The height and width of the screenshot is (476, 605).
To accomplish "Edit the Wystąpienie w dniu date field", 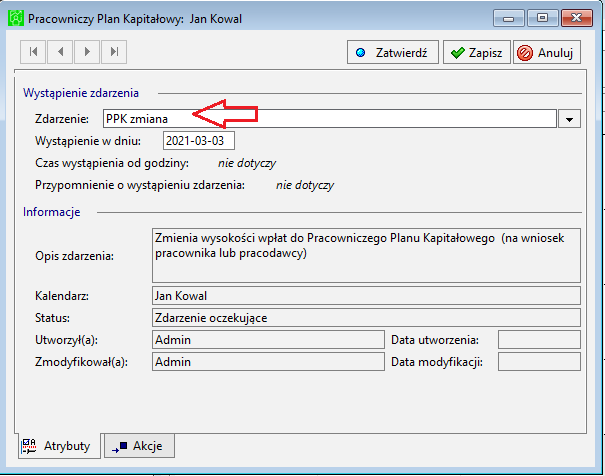I will [199, 141].
